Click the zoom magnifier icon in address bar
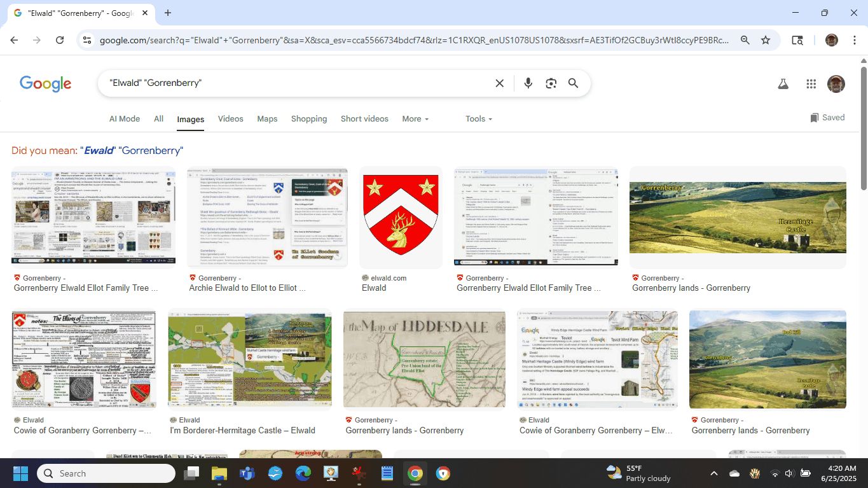 point(745,40)
